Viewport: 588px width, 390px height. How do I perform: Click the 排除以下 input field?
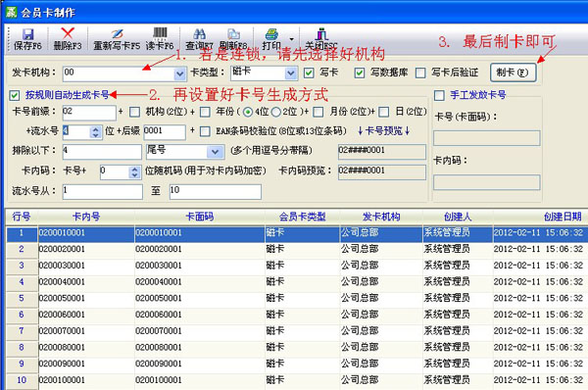[x=101, y=152]
